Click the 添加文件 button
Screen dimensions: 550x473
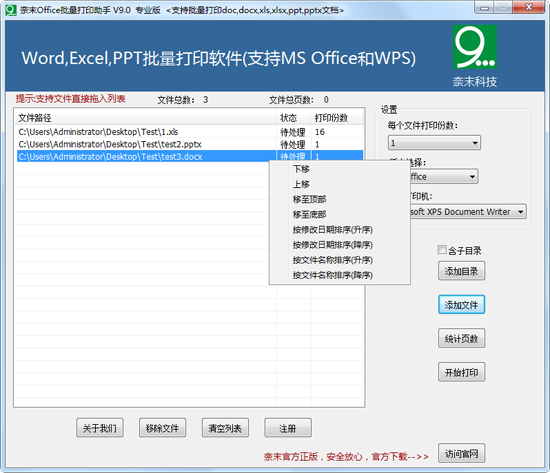[x=461, y=305]
